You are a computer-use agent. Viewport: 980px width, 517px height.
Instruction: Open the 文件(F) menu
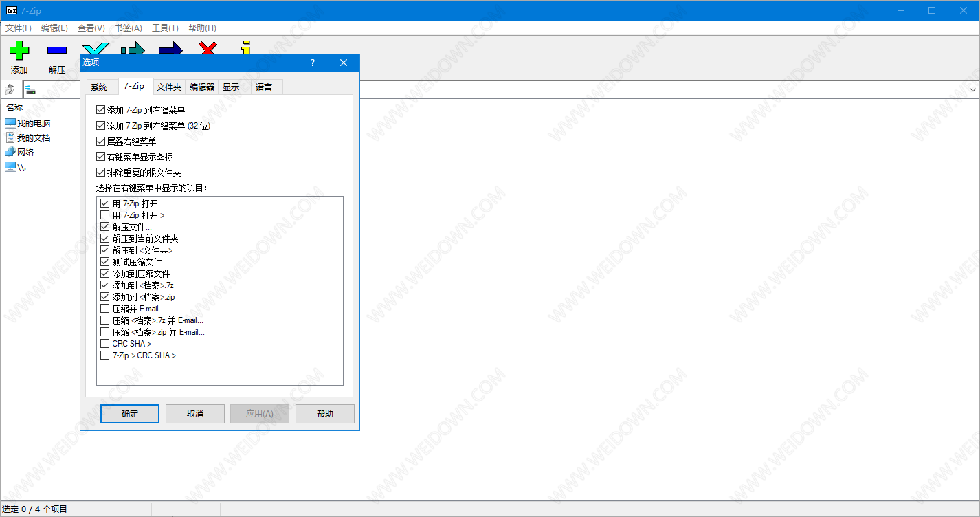[19, 28]
